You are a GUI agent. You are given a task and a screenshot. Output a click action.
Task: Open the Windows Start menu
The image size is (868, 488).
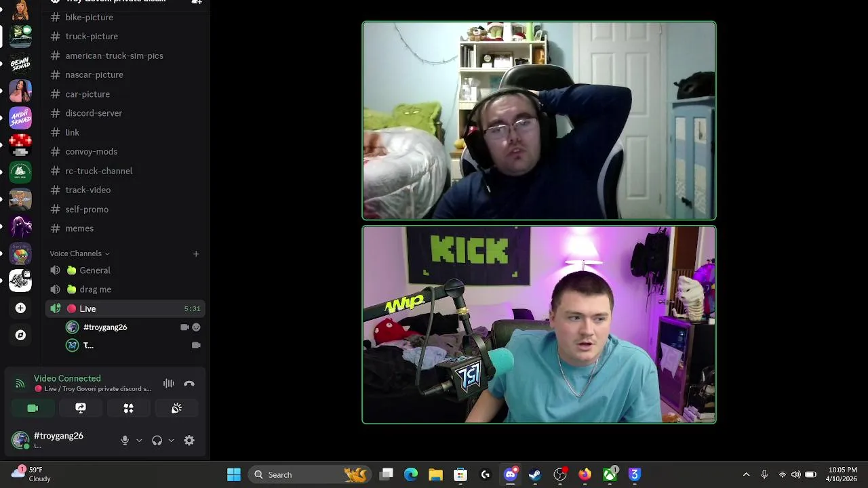[234, 474]
